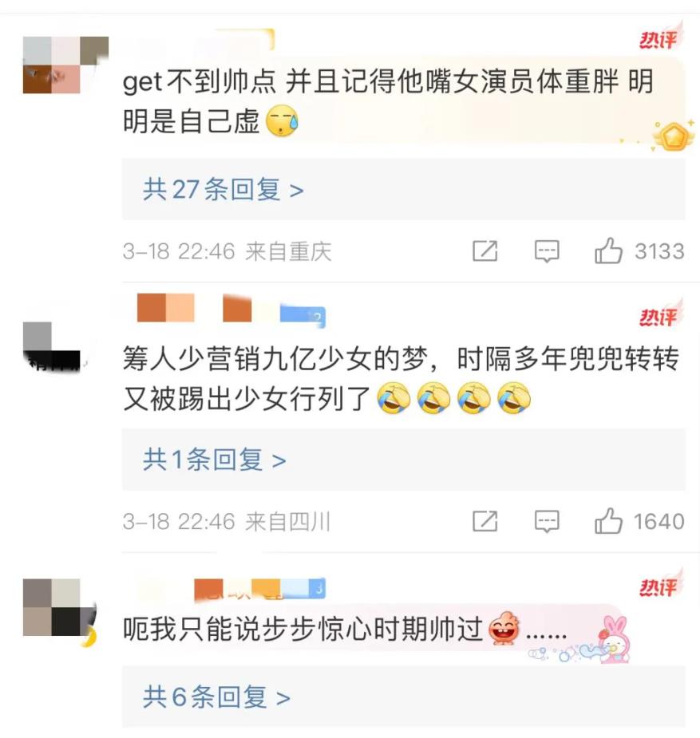
Task: Tap repost icon on Sichuan comment
Action: click(x=484, y=521)
